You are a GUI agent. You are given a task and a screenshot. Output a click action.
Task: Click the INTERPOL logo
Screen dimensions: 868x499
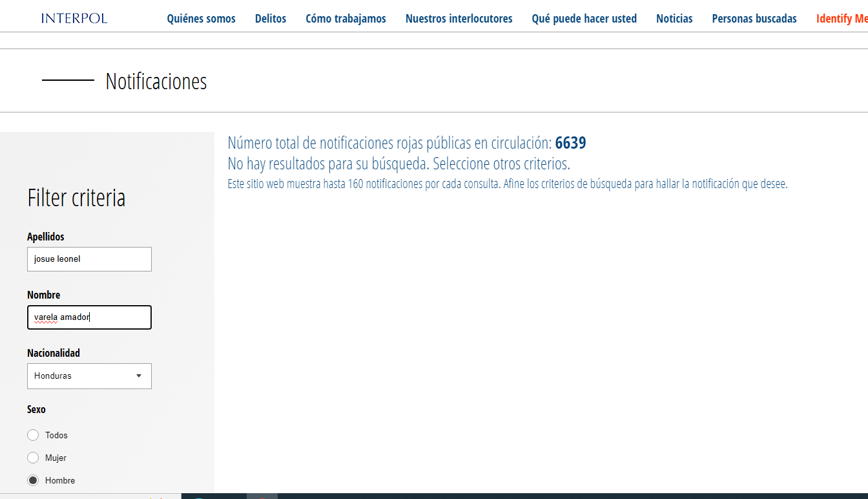click(x=74, y=18)
